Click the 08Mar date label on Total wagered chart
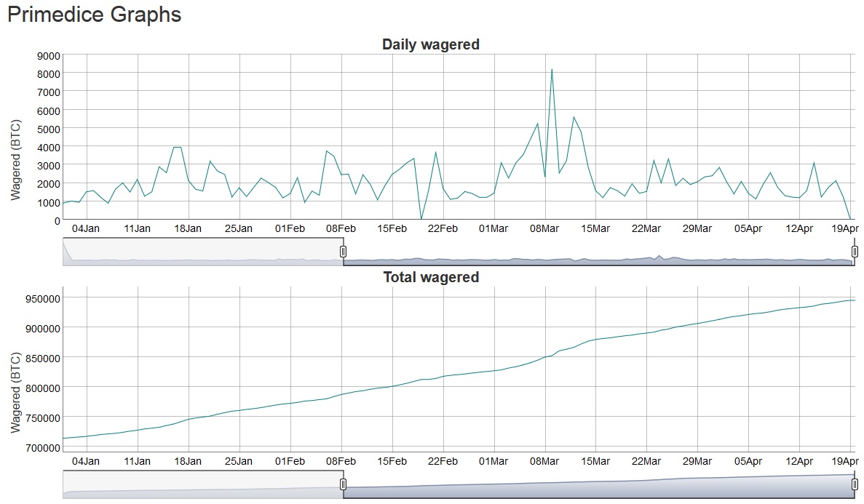The image size is (864, 504). (544, 462)
